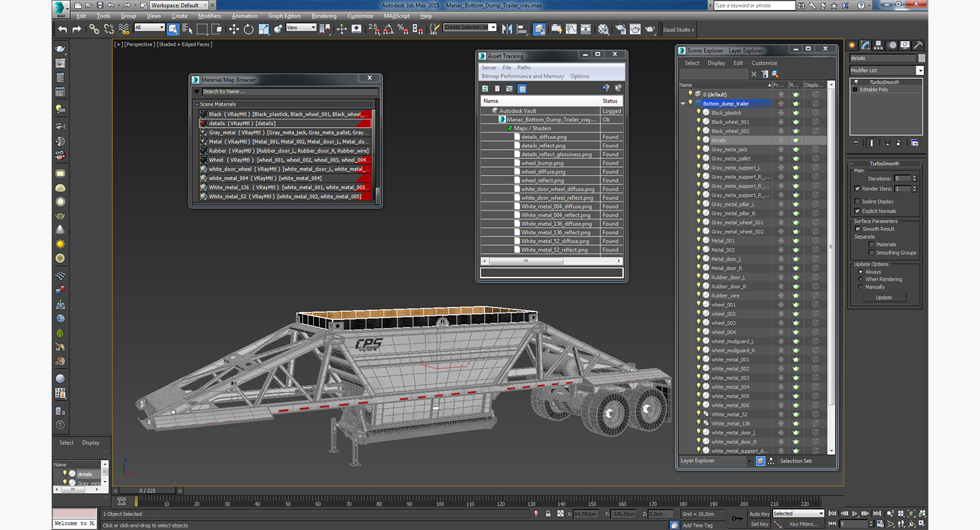Click the Undo arrow in main toolbar
Image resolution: width=980 pixels, height=530 pixels.
click(x=62, y=29)
